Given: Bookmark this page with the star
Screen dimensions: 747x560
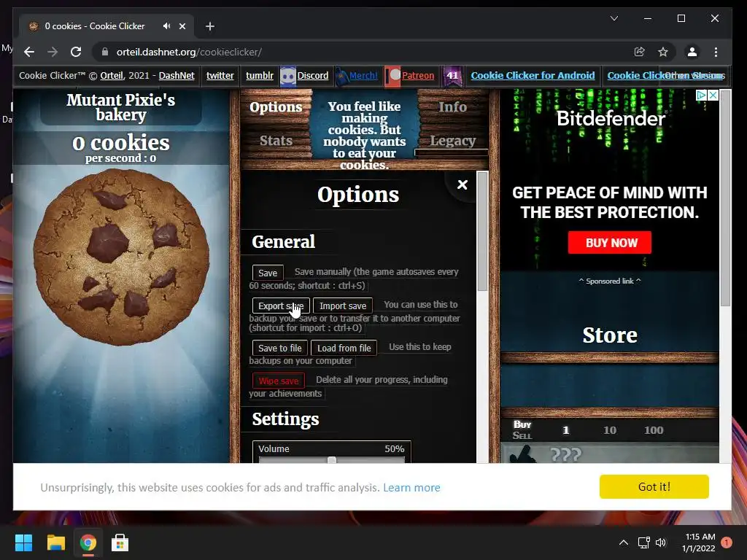Looking at the screenshot, I should [x=662, y=52].
